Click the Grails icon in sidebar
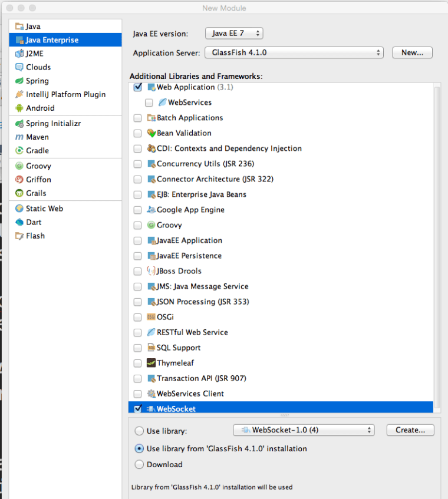 [19, 193]
